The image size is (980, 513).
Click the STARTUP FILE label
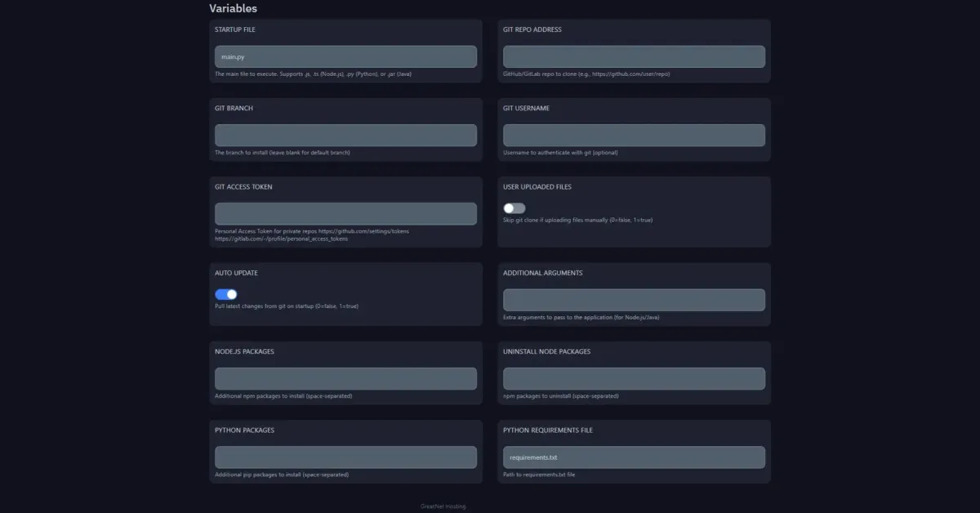click(x=235, y=29)
